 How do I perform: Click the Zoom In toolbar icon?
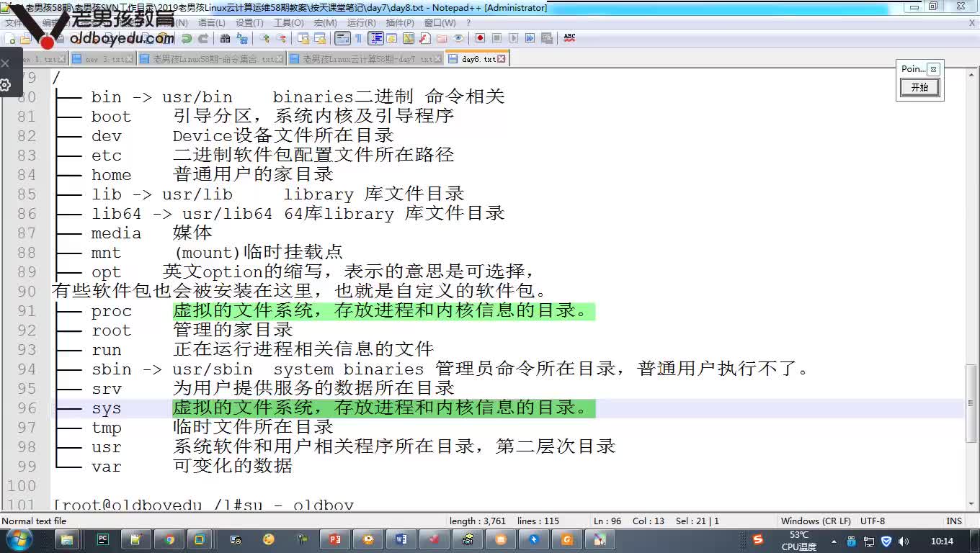264,38
